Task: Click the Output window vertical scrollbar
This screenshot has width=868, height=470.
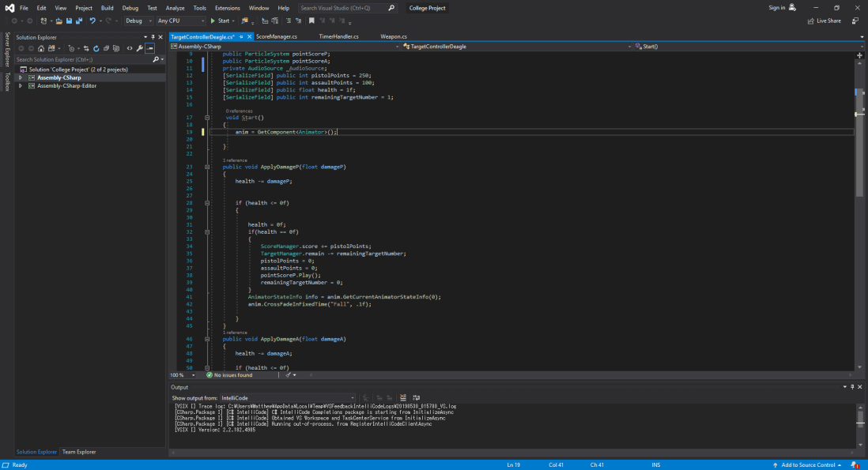Action: (859, 426)
